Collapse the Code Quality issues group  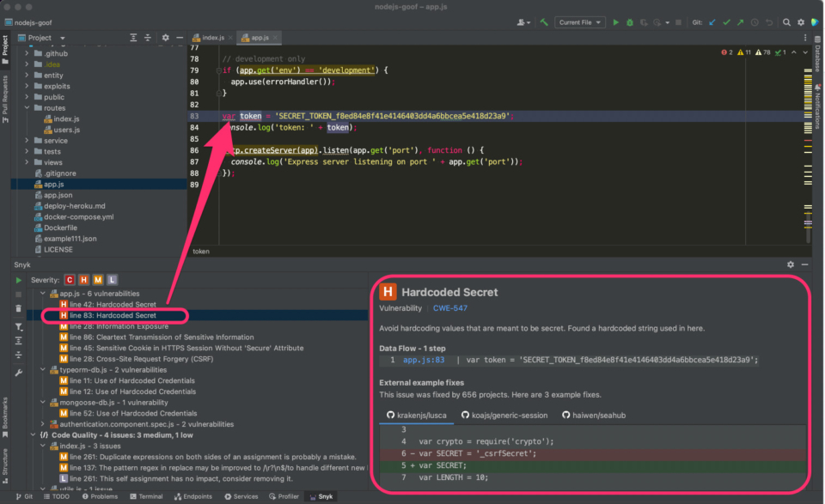[34, 435]
